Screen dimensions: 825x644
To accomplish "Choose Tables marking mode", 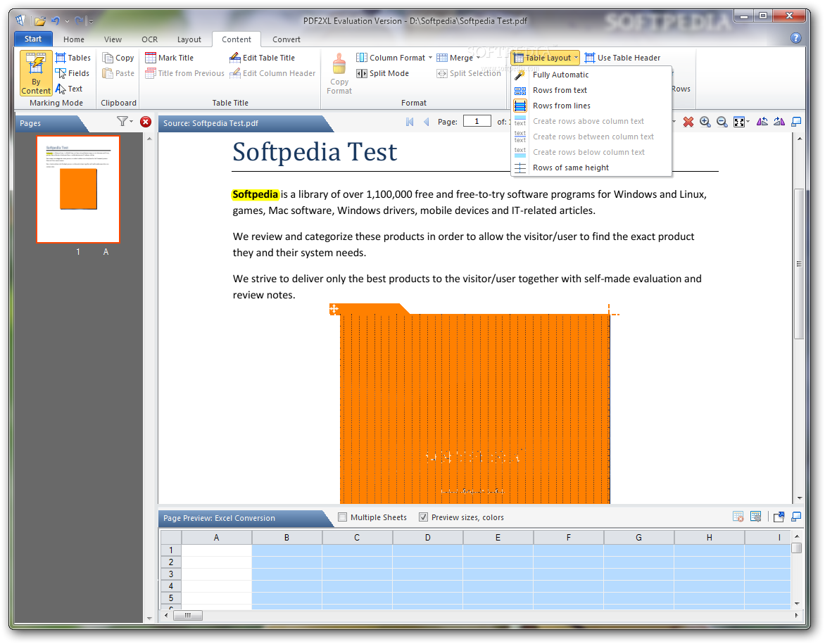I will coord(73,58).
